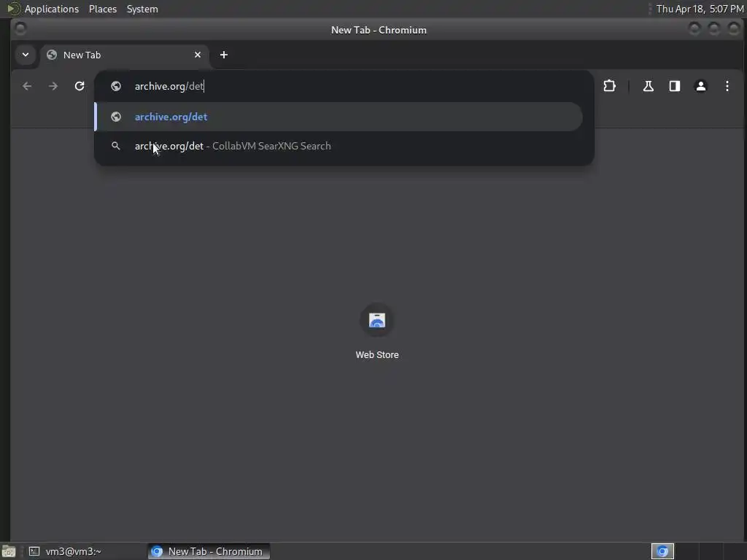Click the Chromium workspace switcher icon
Screen dimensions: 747x560
point(662,551)
